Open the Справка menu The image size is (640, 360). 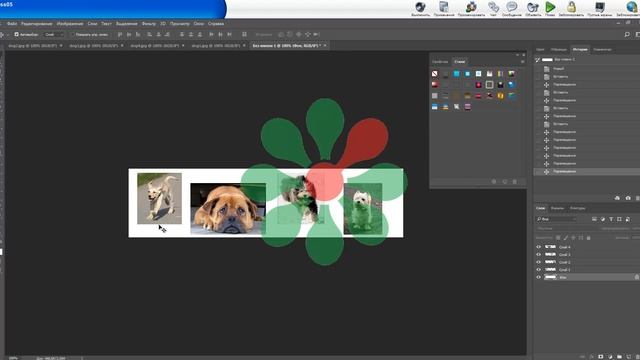point(216,24)
